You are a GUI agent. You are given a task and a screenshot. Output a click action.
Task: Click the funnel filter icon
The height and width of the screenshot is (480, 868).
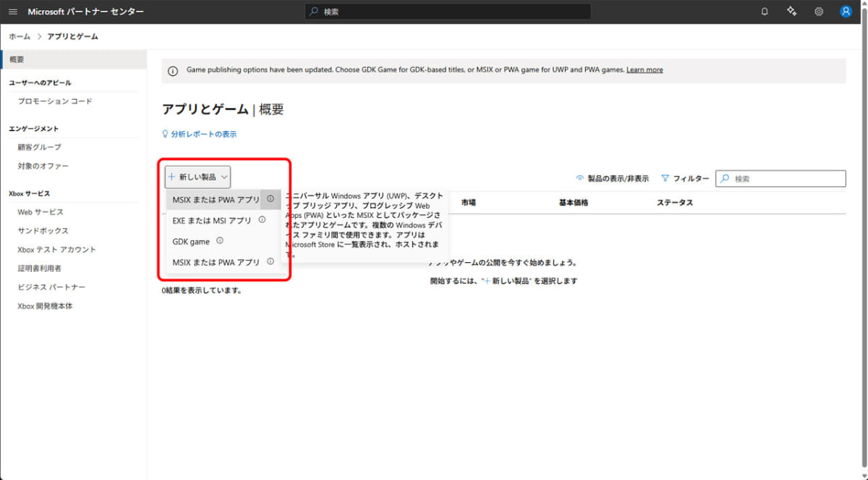[x=665, y=178]
